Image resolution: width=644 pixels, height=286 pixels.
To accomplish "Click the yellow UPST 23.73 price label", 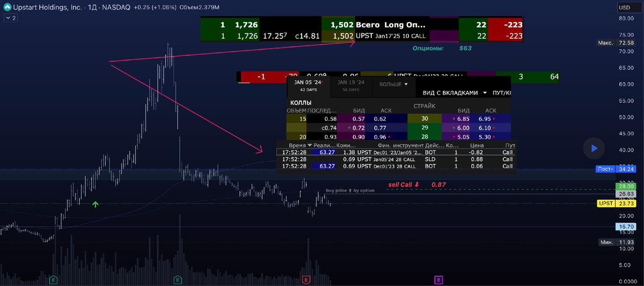I will pyautogui.click(x=616, y=204).
